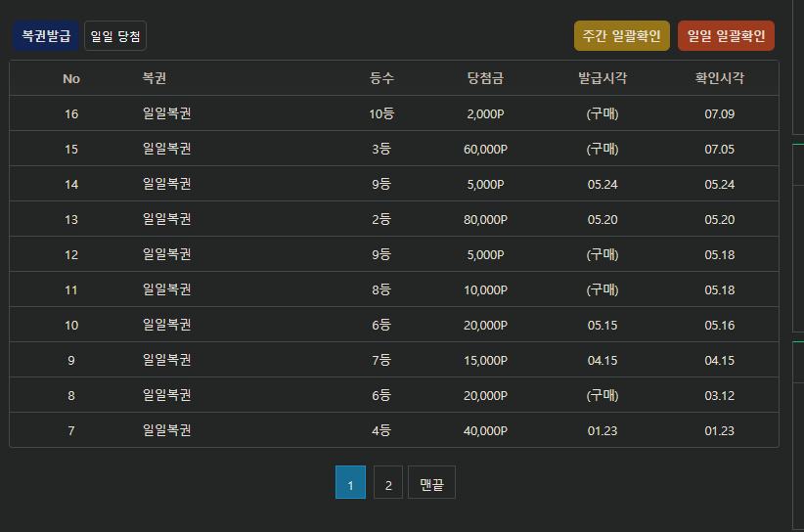The image size is (804, 532).
Task: Click confirm time 01.23 in row 7
Action: [720, 430]
